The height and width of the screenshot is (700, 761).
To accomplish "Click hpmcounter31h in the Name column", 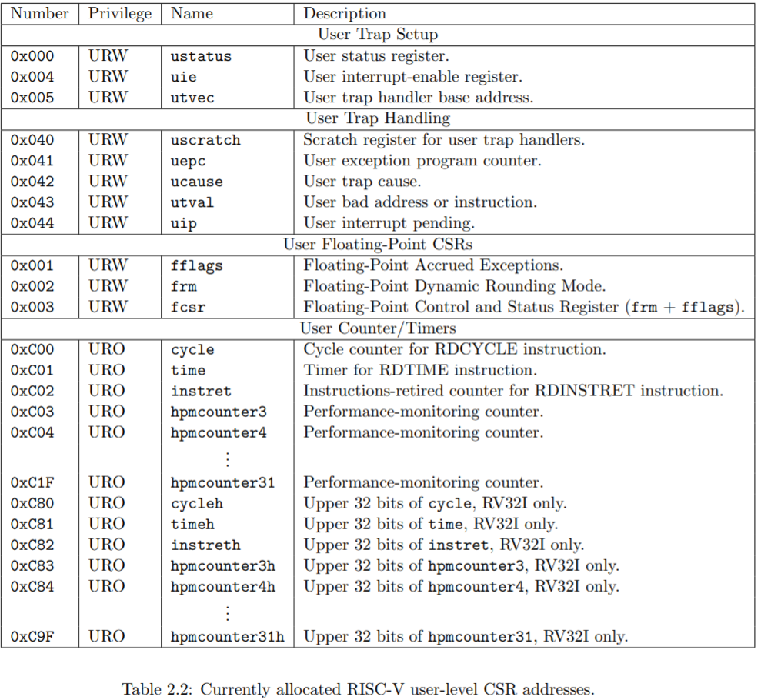I will tap(227, 638).
